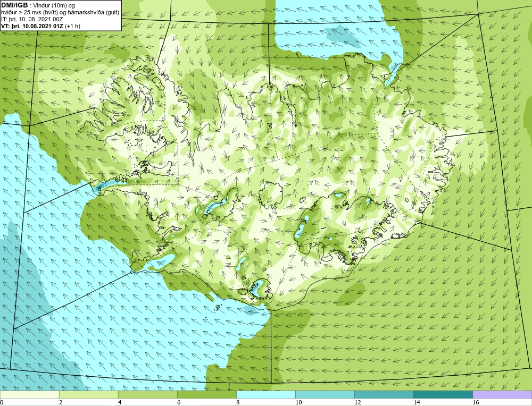The image size is (532, 406).
Task: Click the 'IT: þri. 10. 08. 2021 00Z' initial time line
Action: (32, 19)
